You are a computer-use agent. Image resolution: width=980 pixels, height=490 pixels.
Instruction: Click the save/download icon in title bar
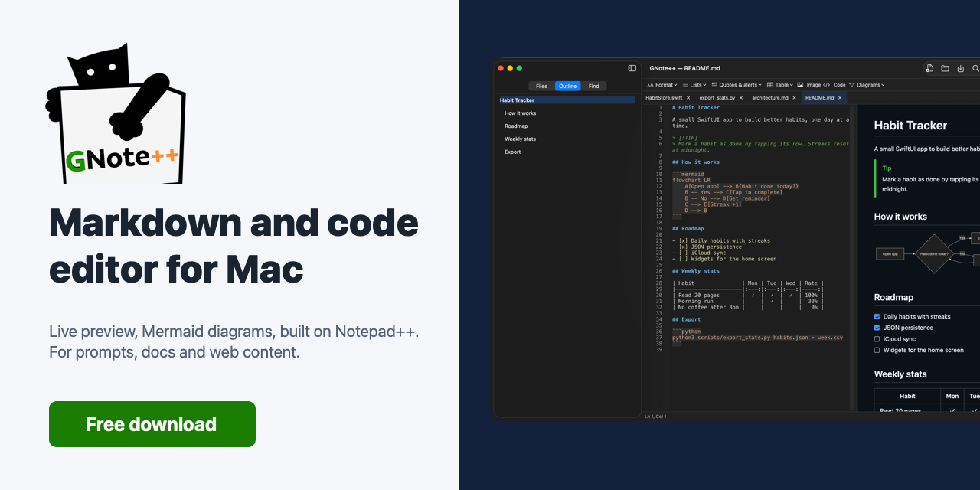pos(961,68)
